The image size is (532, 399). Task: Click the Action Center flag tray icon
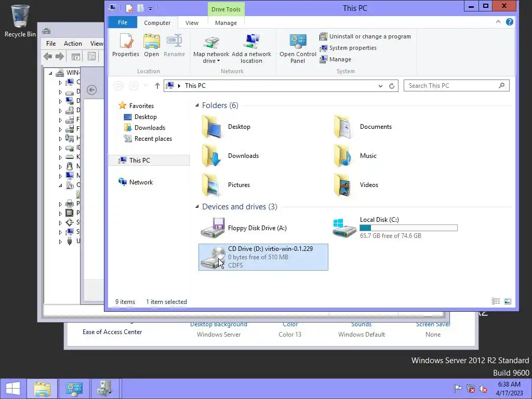tap(458, 389)
